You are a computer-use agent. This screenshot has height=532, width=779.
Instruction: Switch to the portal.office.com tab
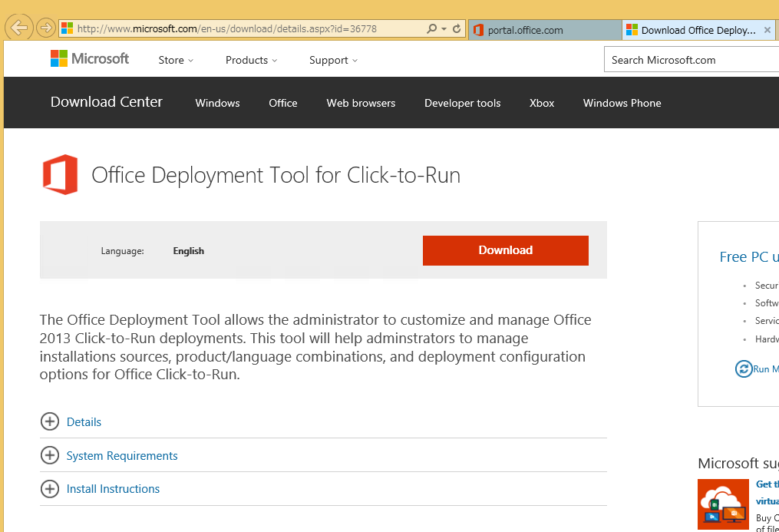(544, 30)
